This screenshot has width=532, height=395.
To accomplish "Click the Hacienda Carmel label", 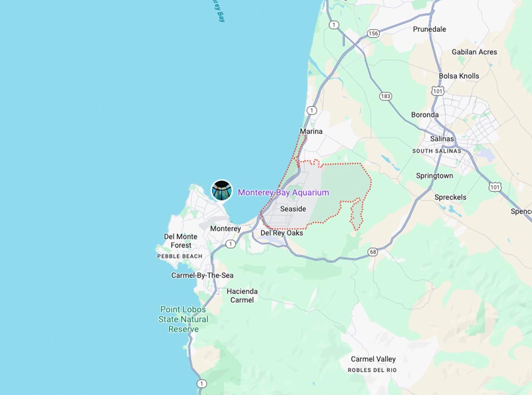I will (x=242, y=296).
